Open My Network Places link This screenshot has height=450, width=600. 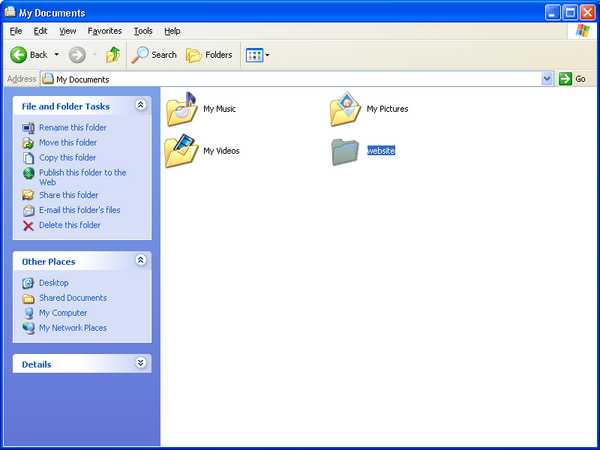(x=73, y=328)
